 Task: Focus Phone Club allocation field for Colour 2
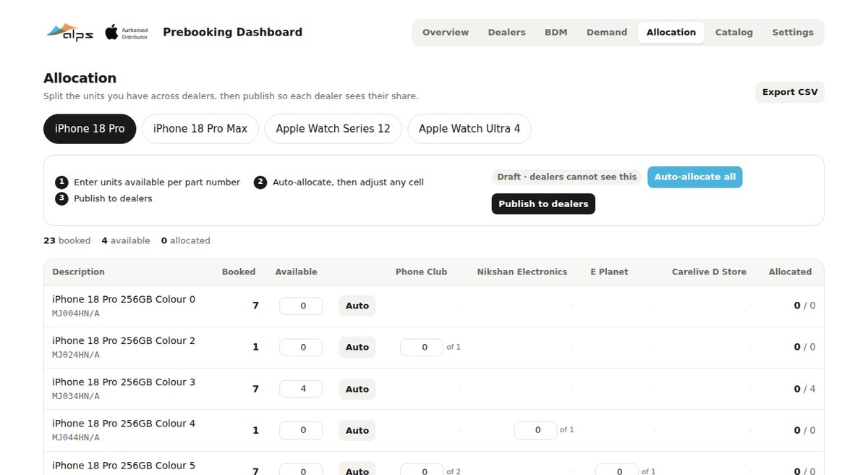pyautogui.click(x=422, y=348)
